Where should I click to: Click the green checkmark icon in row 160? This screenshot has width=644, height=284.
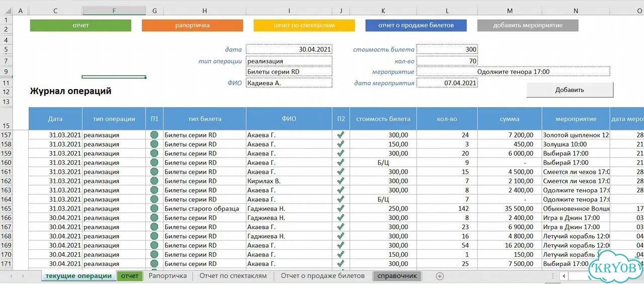341,163
